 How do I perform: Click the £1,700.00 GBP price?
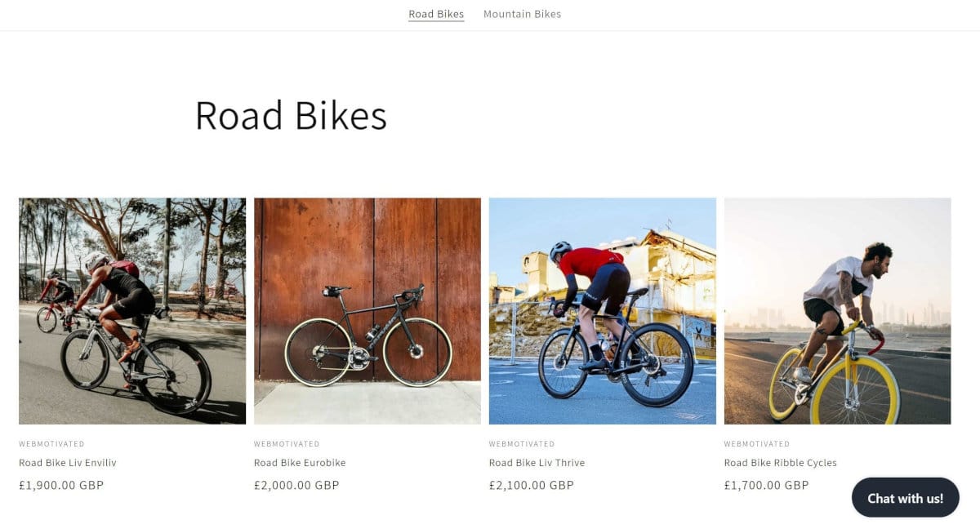pyautogui.click(x=766, y=485)
